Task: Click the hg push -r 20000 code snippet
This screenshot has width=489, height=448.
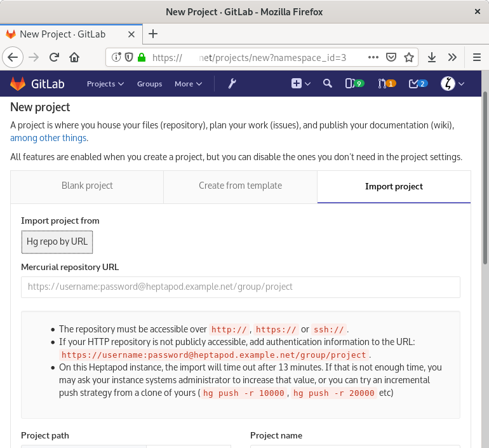Action: pyautogui.click(x=333, y=393)
